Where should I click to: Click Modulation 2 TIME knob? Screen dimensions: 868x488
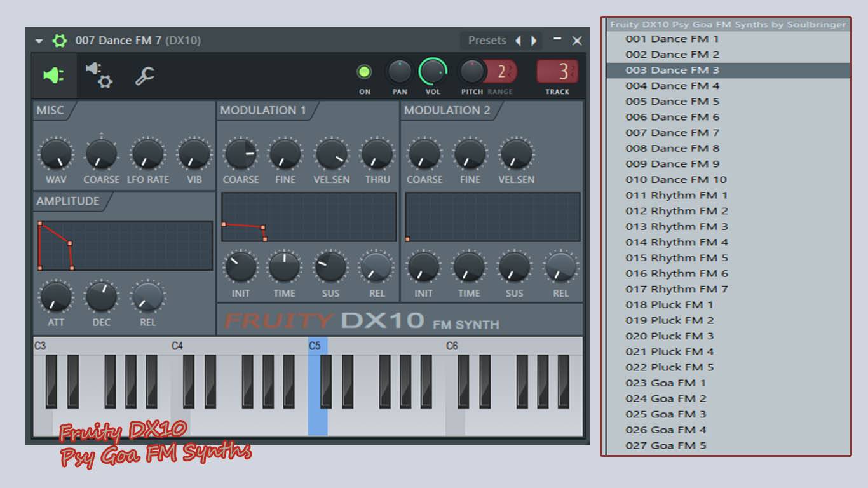tap(469, 268)
